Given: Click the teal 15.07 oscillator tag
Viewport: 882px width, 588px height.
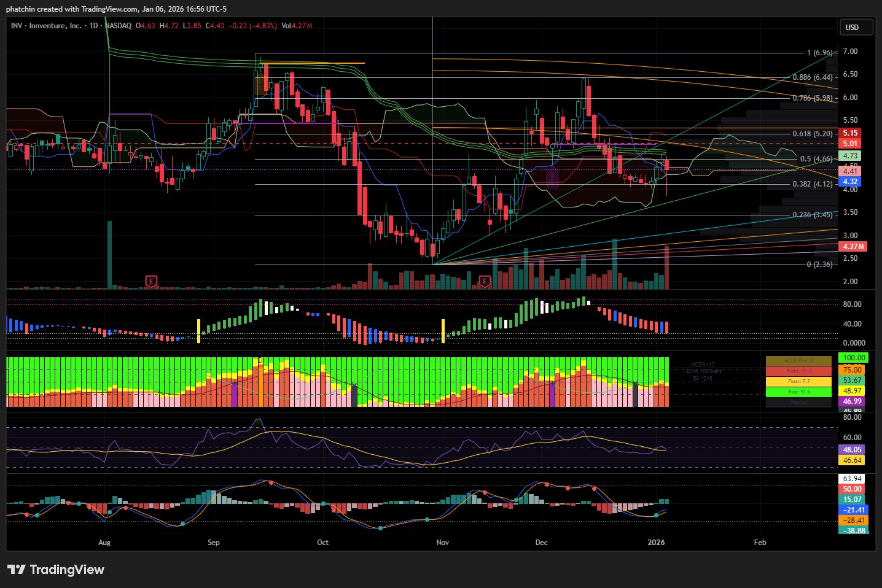Looking at the screenshot, I should 852,500.
